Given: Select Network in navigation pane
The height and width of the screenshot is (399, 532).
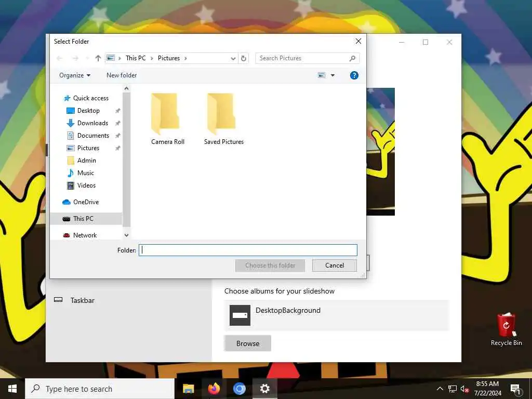Looking at the screenshot, I should point(85,235).
